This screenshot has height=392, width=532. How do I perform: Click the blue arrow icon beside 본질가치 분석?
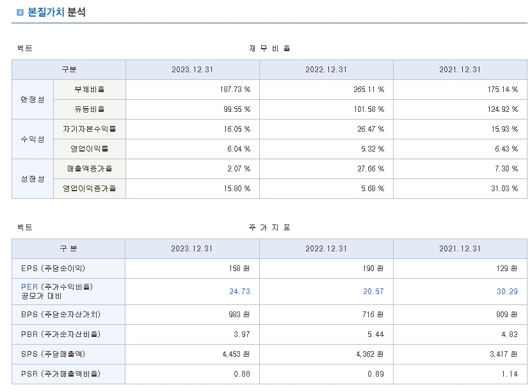click(20, 13)
